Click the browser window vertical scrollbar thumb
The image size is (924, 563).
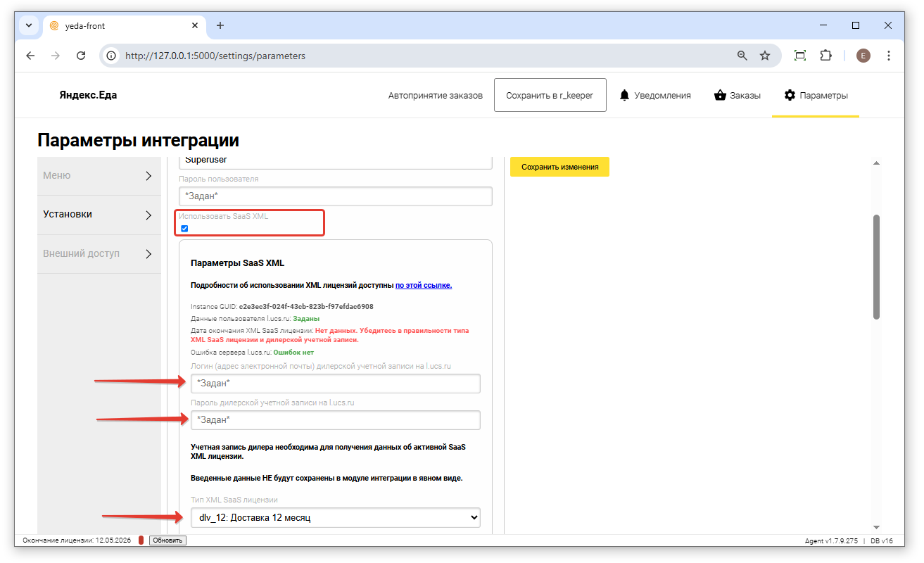(x=876, y=267)
